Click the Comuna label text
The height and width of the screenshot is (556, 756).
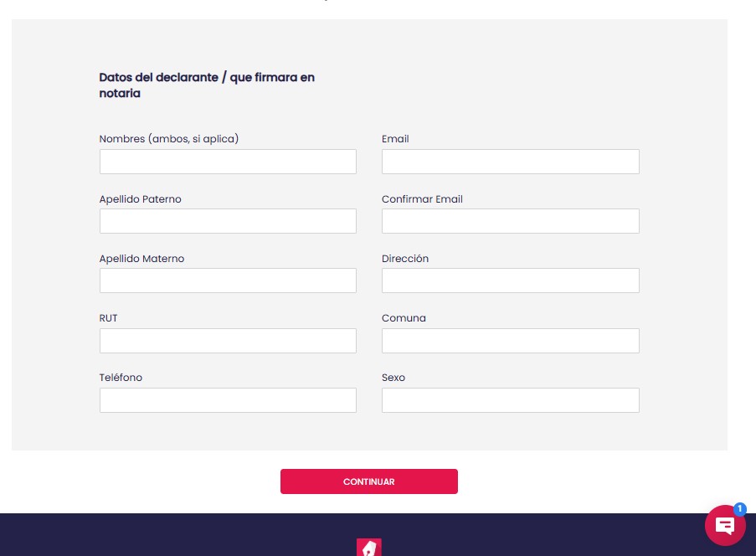(x=404, y=317)
